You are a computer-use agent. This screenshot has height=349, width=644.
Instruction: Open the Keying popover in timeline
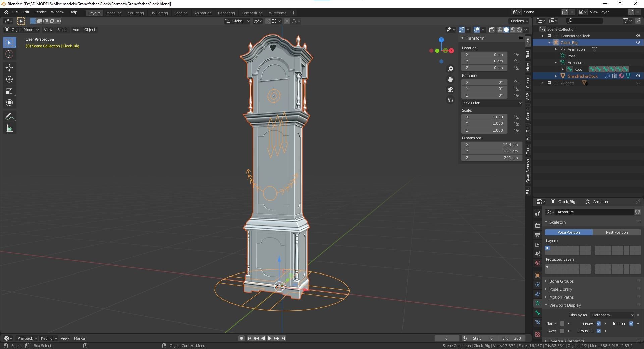point(49,338)
